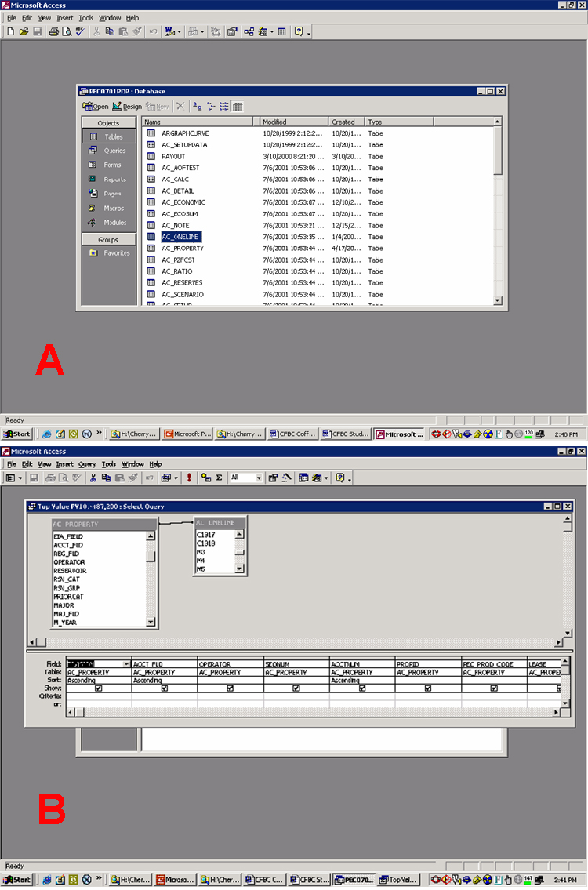Click the Macros icon in Objects bar
The height and width of the screenshot is (890, 588).
click(x=92, y=209)
